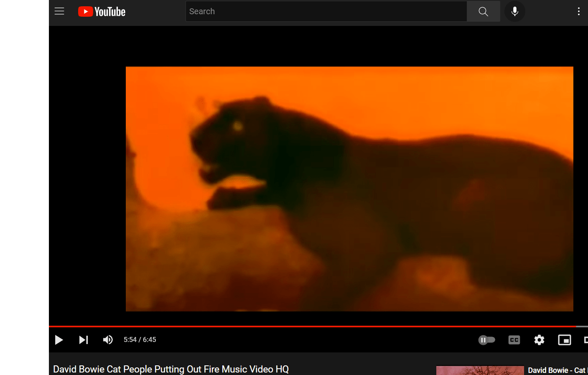This screenshot has height=375, width=588.
Task: Open player settings gear
Action: [540, 340]
